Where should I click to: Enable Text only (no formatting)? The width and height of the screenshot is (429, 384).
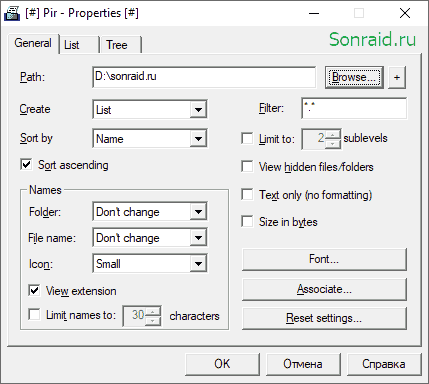(247, 194)
